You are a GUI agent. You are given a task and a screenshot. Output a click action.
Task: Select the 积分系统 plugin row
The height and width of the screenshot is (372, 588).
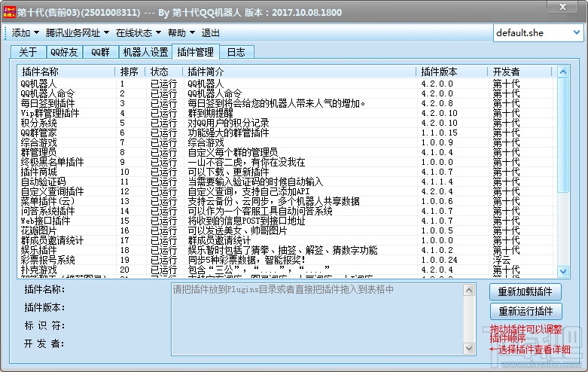287,123
